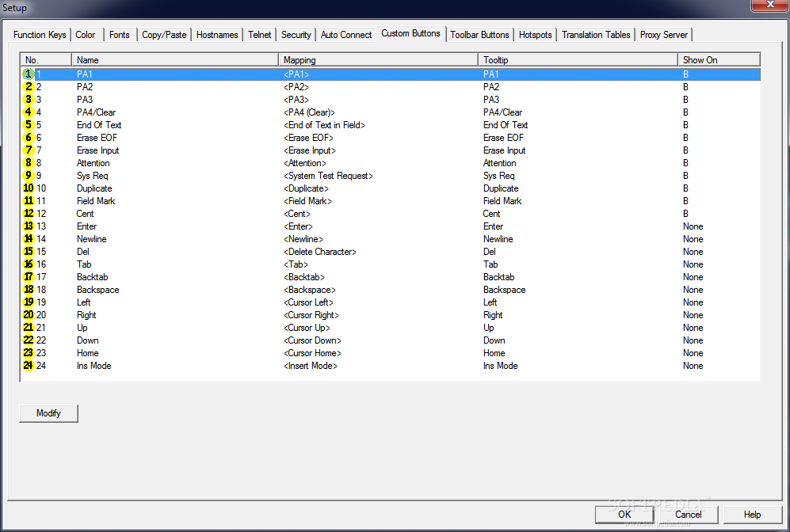The height and width of the screenshot is (532, 790).
Task: Open the Auto Connect tab
Action: (x=346, y=35)
